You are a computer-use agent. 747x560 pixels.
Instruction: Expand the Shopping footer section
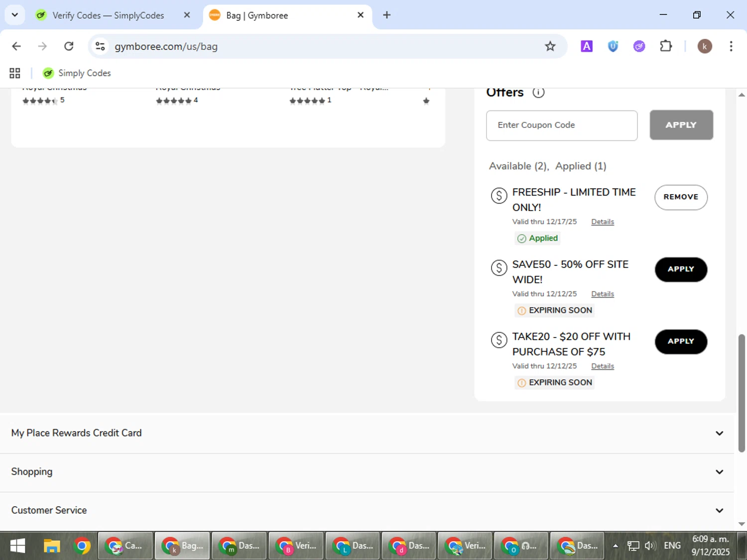367,472
